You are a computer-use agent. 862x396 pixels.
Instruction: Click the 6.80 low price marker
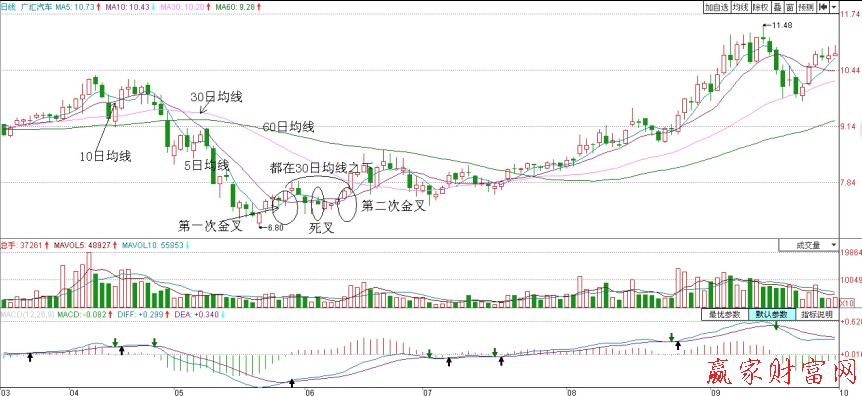click(275, 228)
